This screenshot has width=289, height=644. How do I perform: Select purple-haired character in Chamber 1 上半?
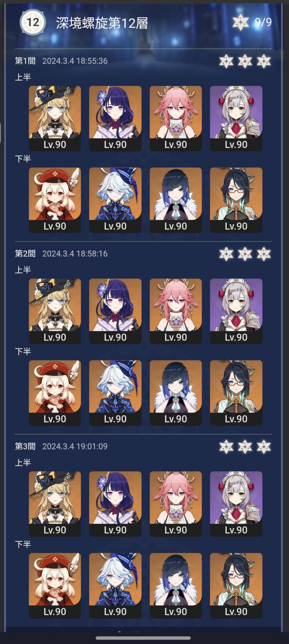point(115,118)
